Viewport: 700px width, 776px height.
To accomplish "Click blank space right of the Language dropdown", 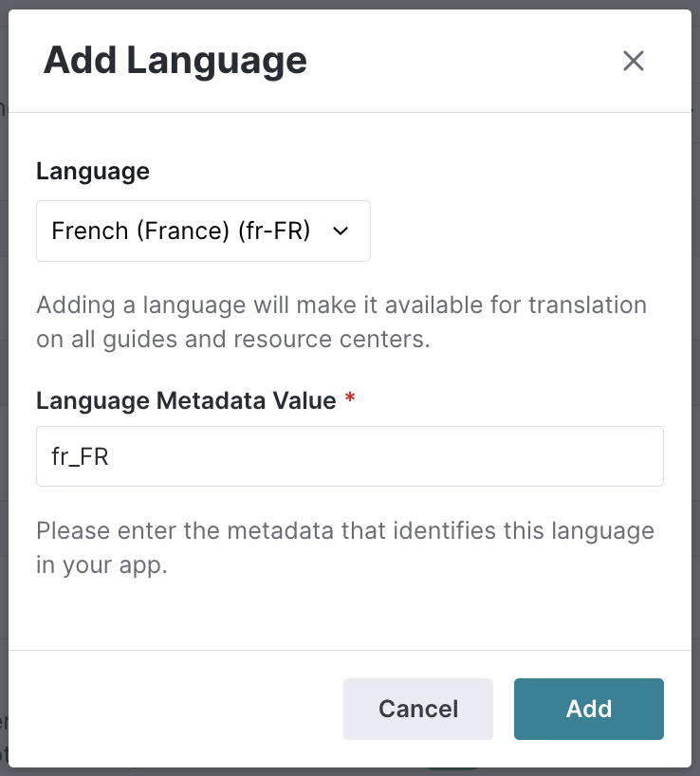I will [x=517, y=231].
